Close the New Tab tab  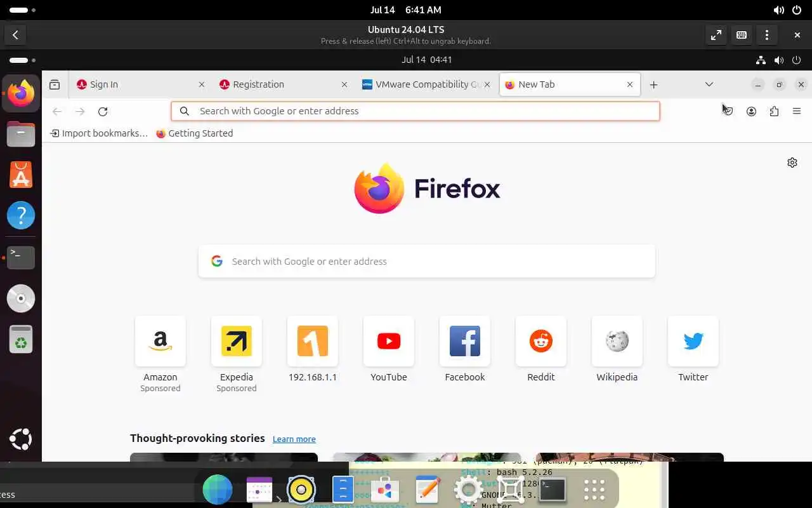pos(630,84)
